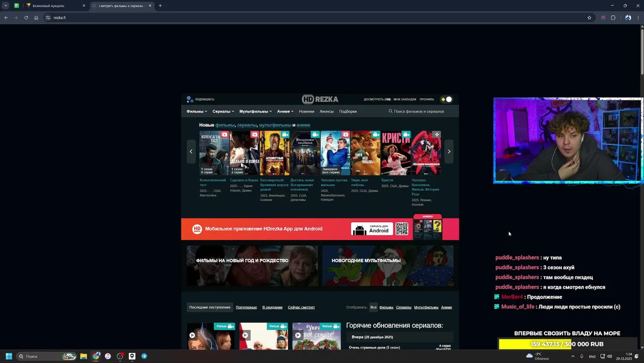This screenshot has height=363, width=644.
Task: Toggle the dark/light theme switch
Action: (x=446, y=99)
